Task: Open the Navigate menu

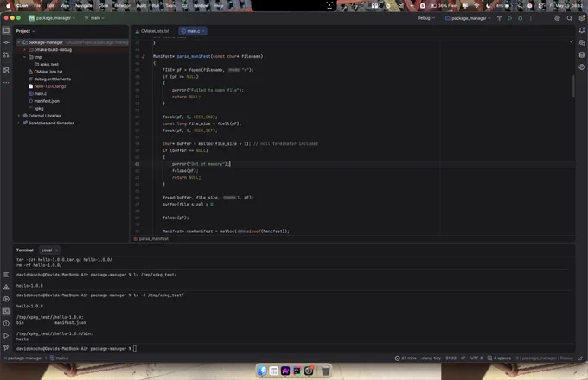Action: tap(83, 6)
